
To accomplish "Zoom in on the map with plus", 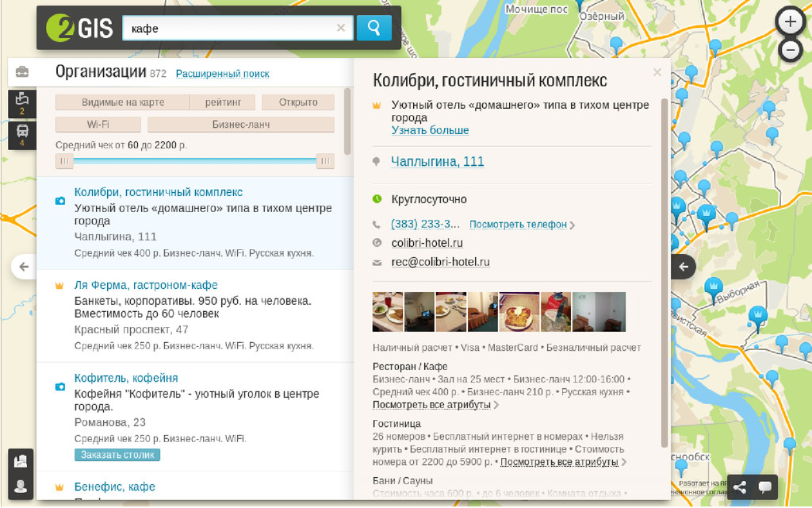I will (791, 21).
